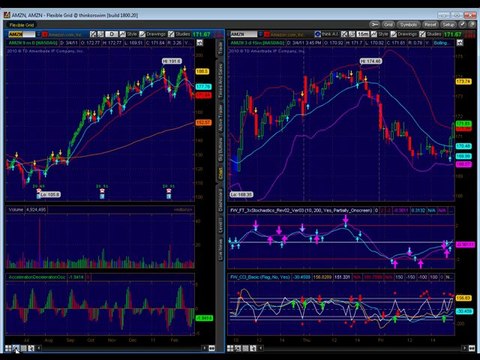
Task: Click the red icon beside right chart symbol
Action: pyautogui.click(x=267, y=34)
